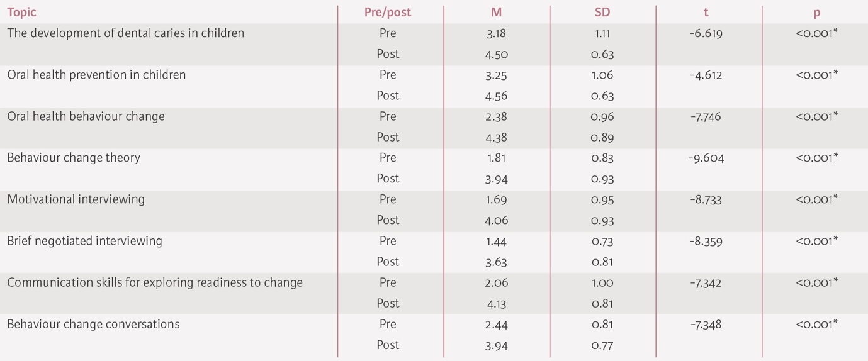Image resolution: width=868 pixels, height=361 pixels.
Task: Select the pre mean value 1.44
Action: coord(497,241)
